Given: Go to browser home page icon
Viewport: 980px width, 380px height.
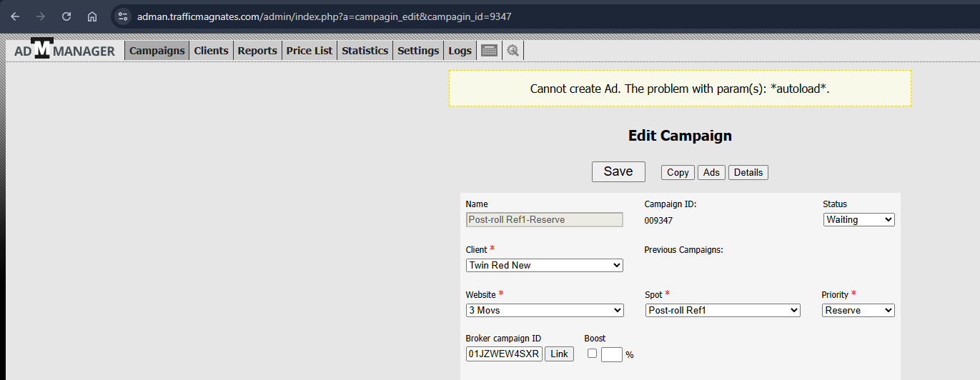Looking at the screenshot, I should pyautogui.click(x=91, y=16).
